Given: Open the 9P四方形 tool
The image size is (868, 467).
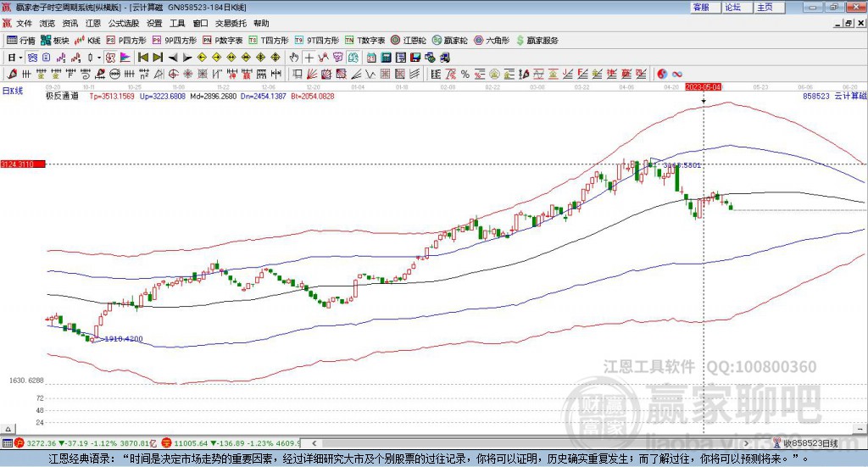Looking at the screenshot, I should click(175, 41).
